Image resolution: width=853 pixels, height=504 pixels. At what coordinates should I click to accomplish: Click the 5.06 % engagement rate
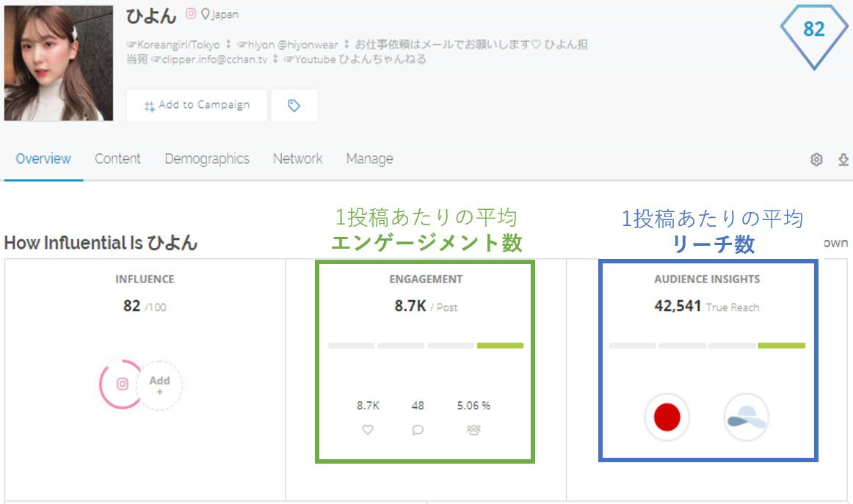(473, 406)
